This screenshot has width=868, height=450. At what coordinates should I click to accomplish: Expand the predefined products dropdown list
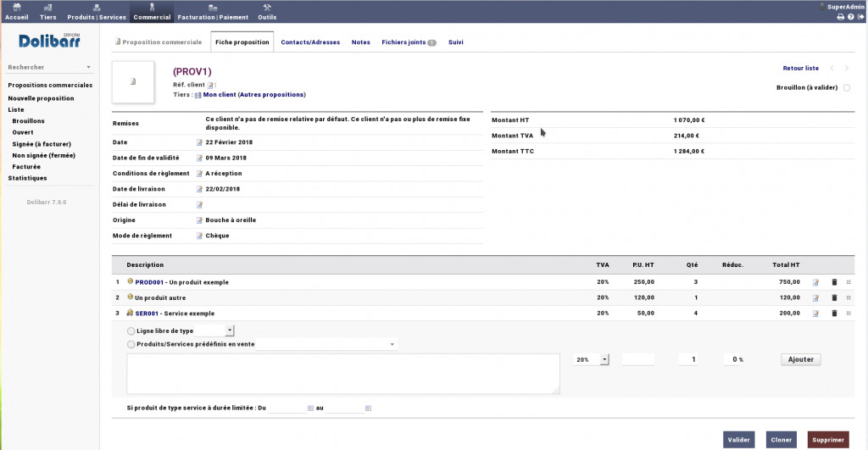point(392,345)
